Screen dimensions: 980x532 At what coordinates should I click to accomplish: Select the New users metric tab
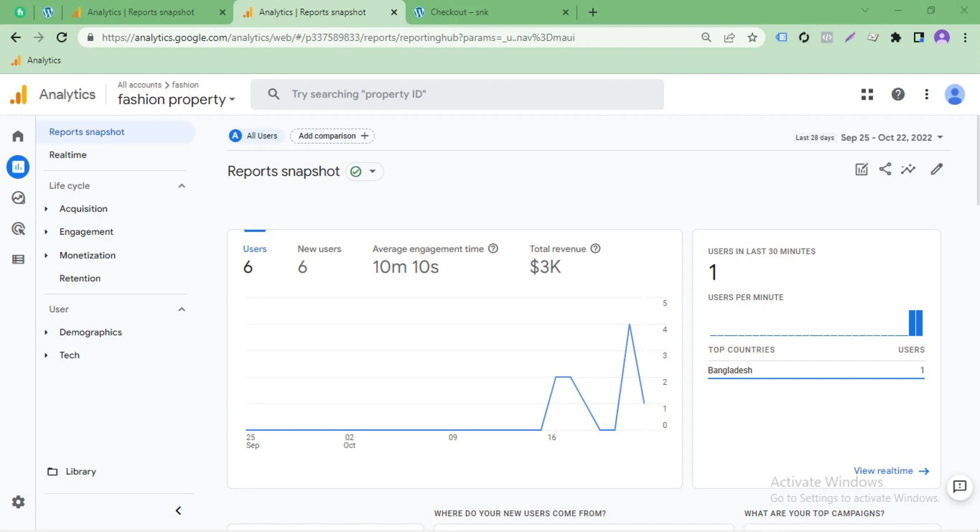[x=319, y=259]
